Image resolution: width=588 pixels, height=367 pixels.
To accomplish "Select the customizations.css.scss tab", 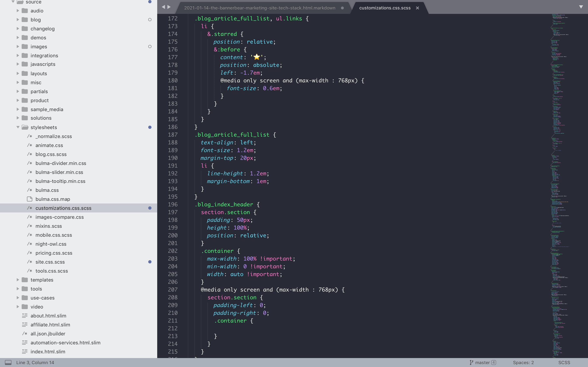I will click(x=385, y=8).
